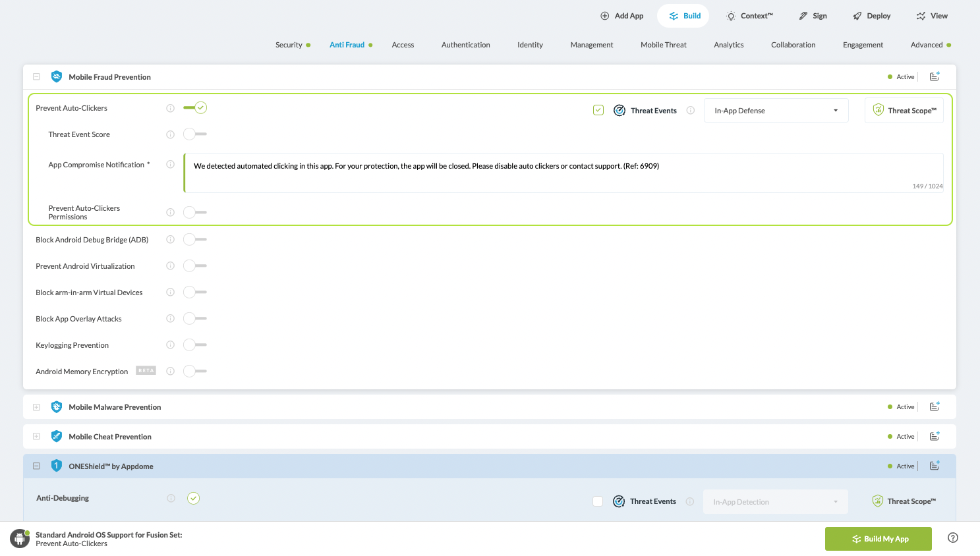This screenshot has height=556, width=980.
Task: Click the notes icon in Mobile Fraud Prevention header
Action: 934,77
